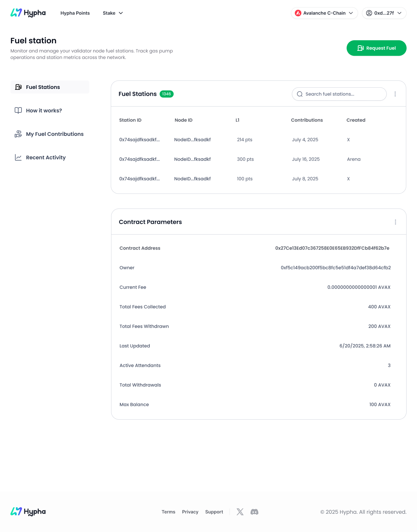Click the Hypha logo in the header
Viewport: 417px width, 532px height.
28,13
